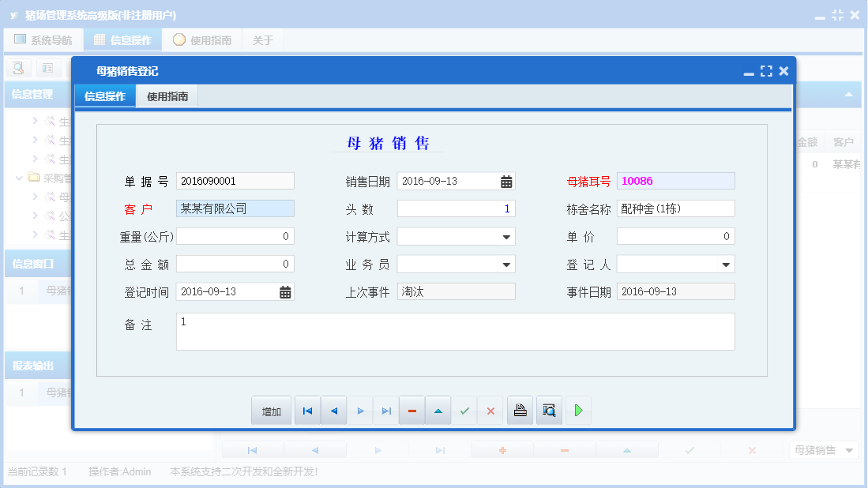Click the green run arrow icon
Viewport: 868px width, 488px height.
coord(578,410)
